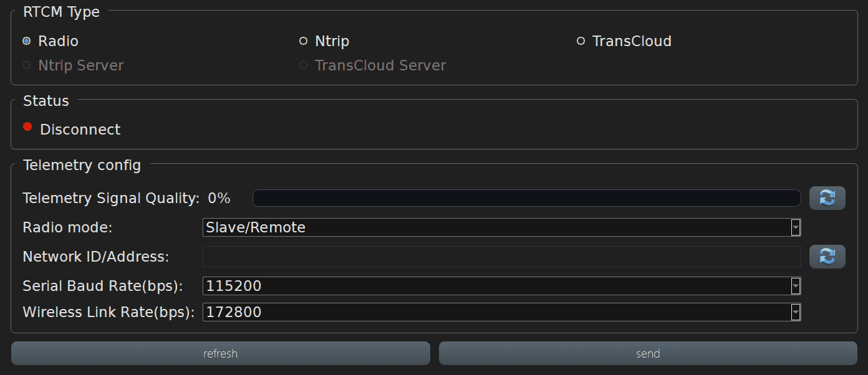
Task: Select the Ntrip radio option
Action: tap(304, 41)
